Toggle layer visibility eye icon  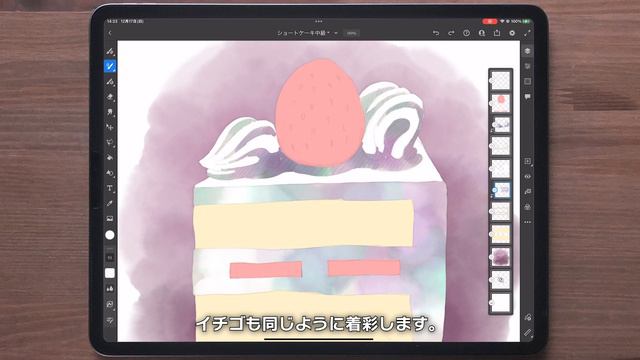click(527, 176)
